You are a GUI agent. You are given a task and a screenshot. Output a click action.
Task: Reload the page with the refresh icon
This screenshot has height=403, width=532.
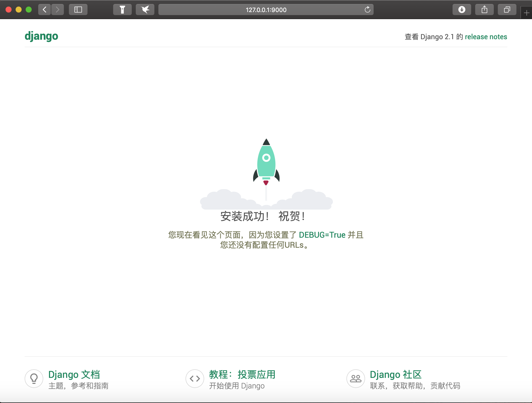(368, 10)
